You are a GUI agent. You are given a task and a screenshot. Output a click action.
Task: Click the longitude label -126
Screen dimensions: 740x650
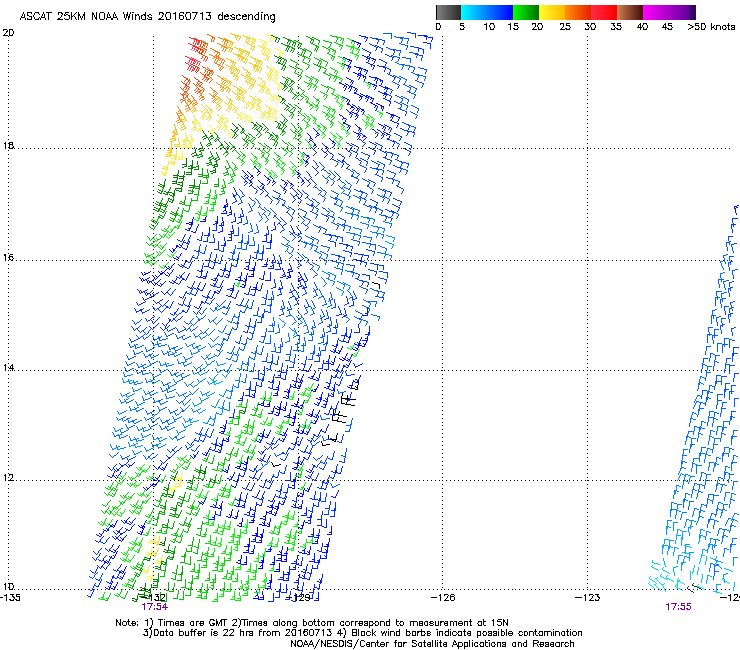443,598
